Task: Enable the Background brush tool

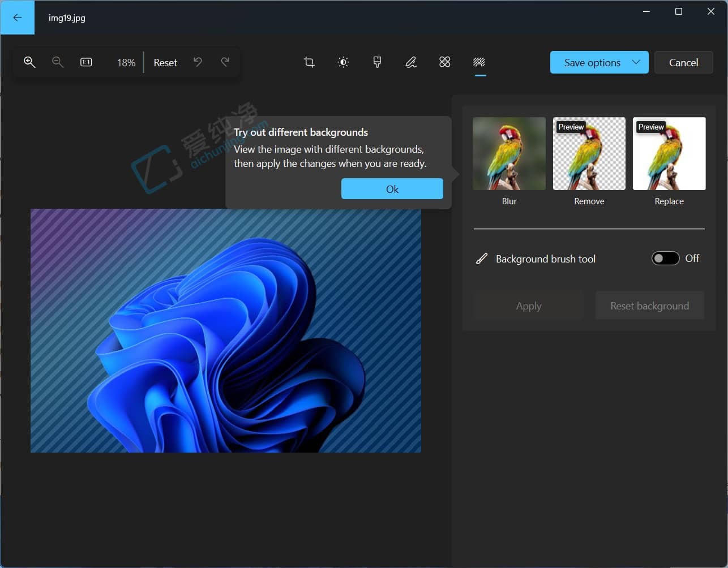Action: (665, 259)
